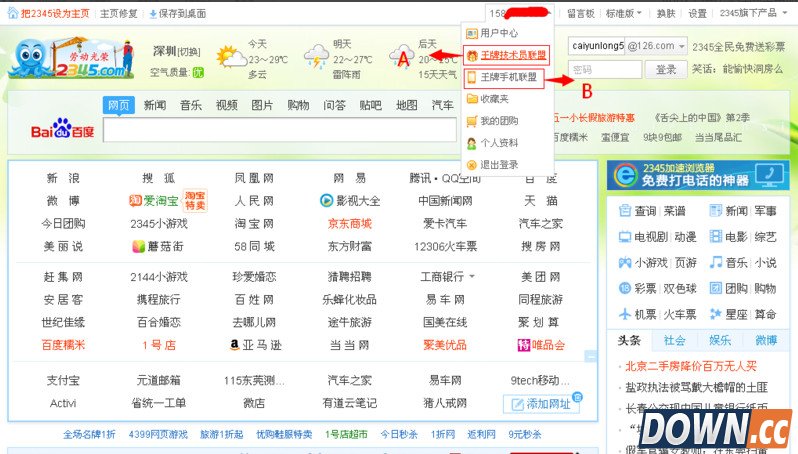Viewport: 798px width, 454px height.
Task: Switch to 头条 news tab
Action: [629, 340]
